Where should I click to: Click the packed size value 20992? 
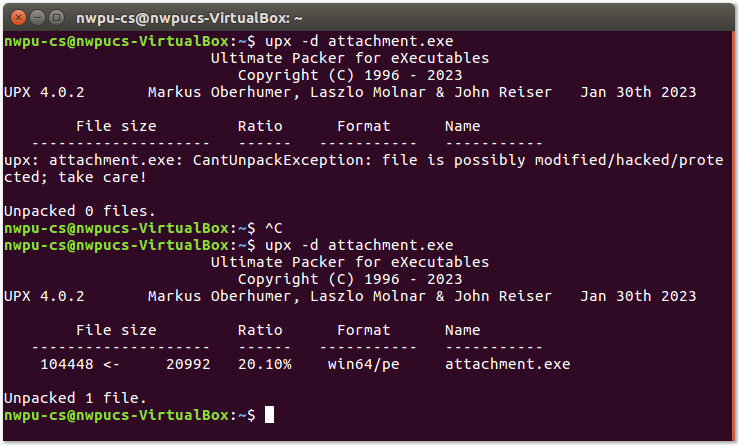[x=188, y=364]
